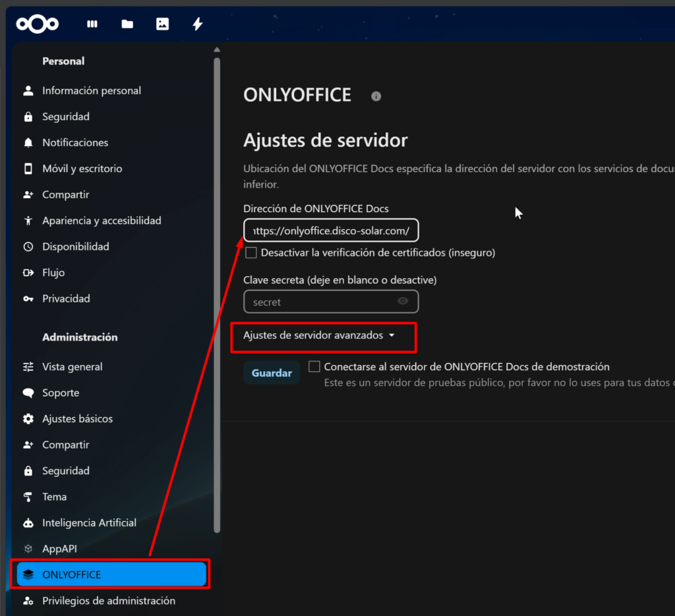This screenshot has height=616, width=675.
Task: Click the gear icon beside Ajustes básicos
Action: click(x=28, y=419)
